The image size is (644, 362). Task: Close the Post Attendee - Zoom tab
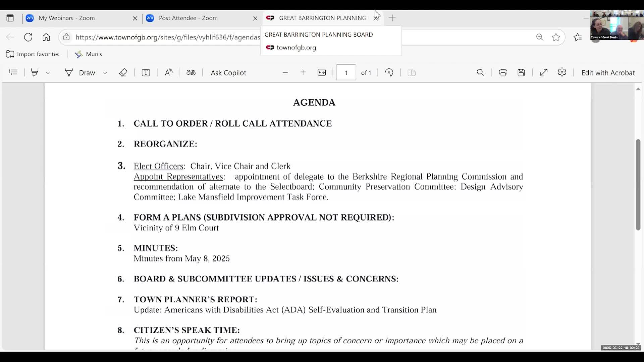coord(255,18)
